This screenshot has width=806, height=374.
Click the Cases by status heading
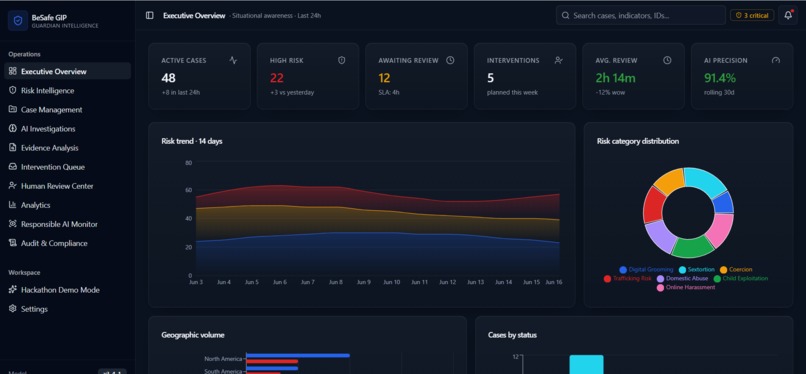pos(512,335)
